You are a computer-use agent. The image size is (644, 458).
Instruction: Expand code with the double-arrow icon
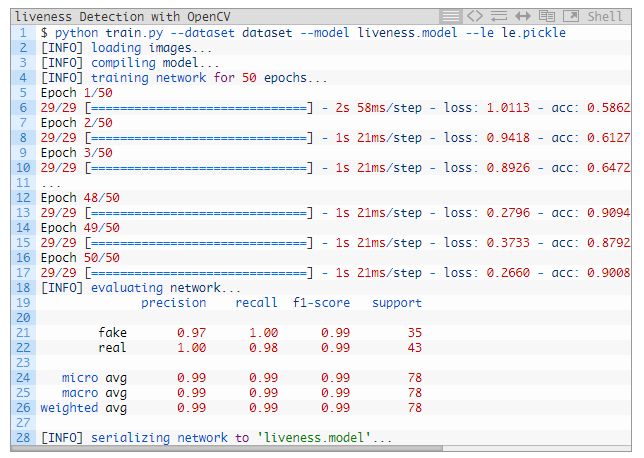click(523, 16)
